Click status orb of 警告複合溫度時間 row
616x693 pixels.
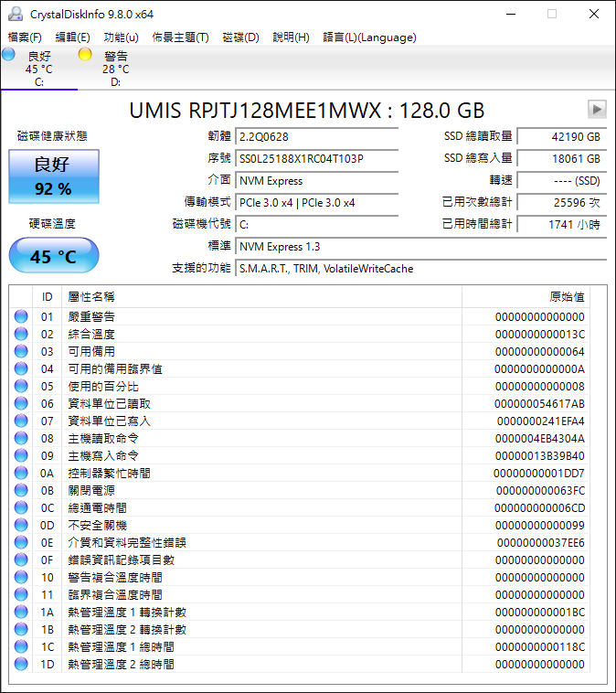21,577
